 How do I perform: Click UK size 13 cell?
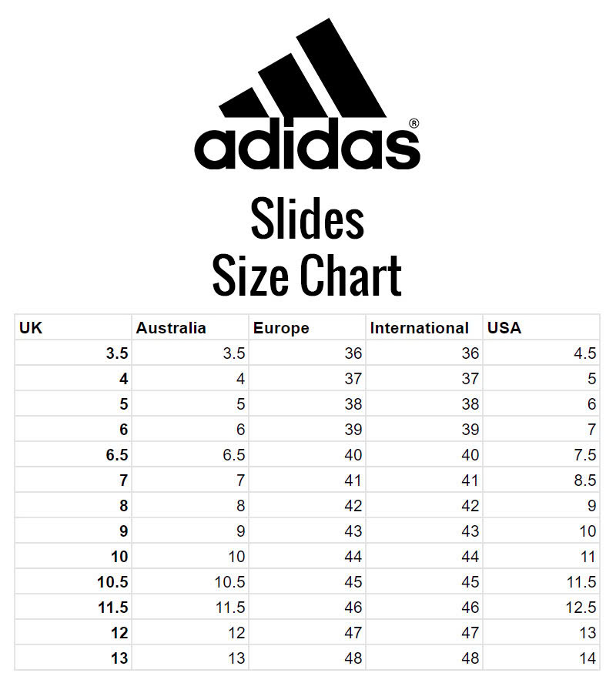73,658
